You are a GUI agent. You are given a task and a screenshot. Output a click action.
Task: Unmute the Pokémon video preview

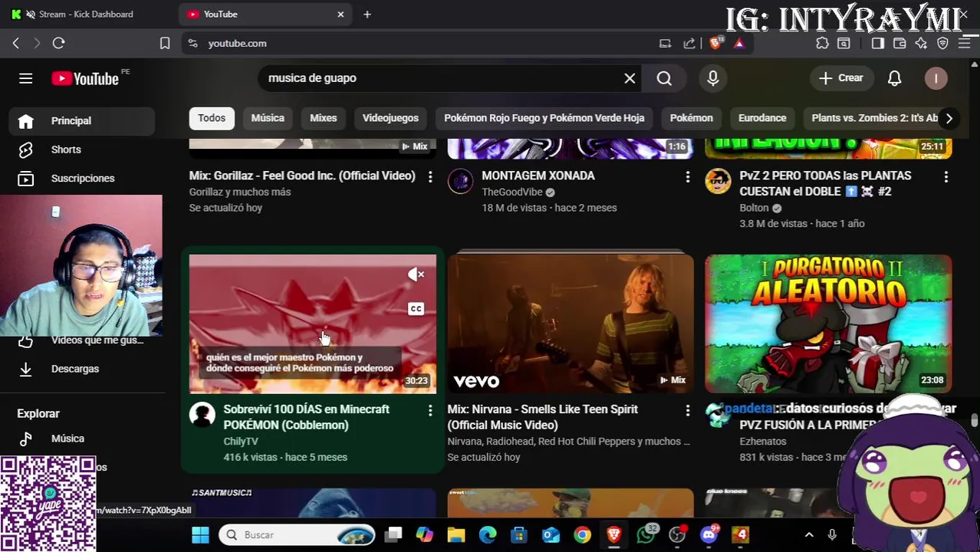416,274
